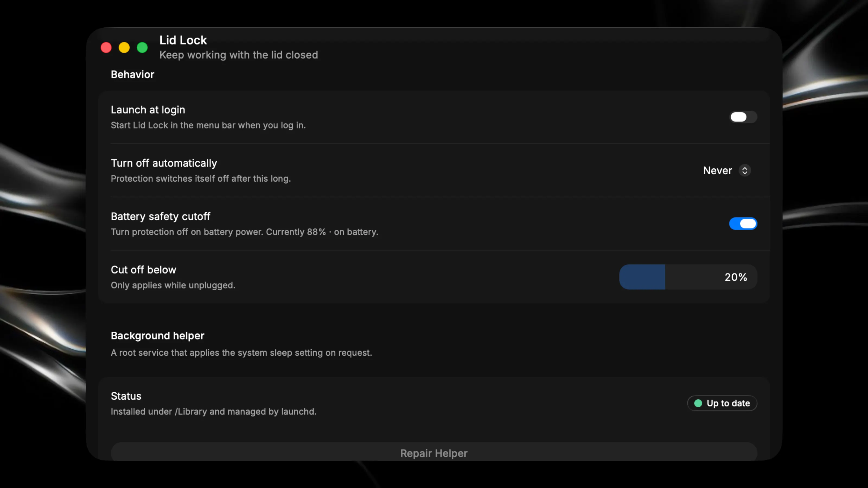Adjust the Cut off below percentage slider

click(x=688, y=277)
